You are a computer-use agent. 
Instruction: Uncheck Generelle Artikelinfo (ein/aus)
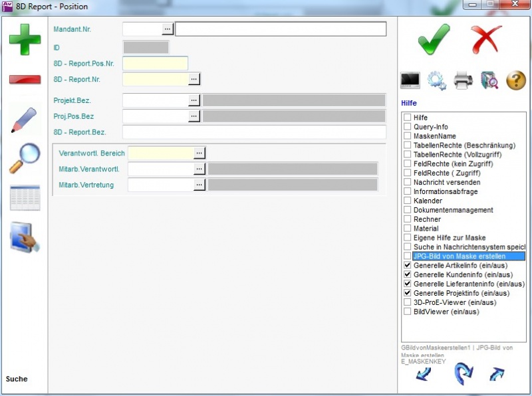pyautogui.click(x=407, y=265)
